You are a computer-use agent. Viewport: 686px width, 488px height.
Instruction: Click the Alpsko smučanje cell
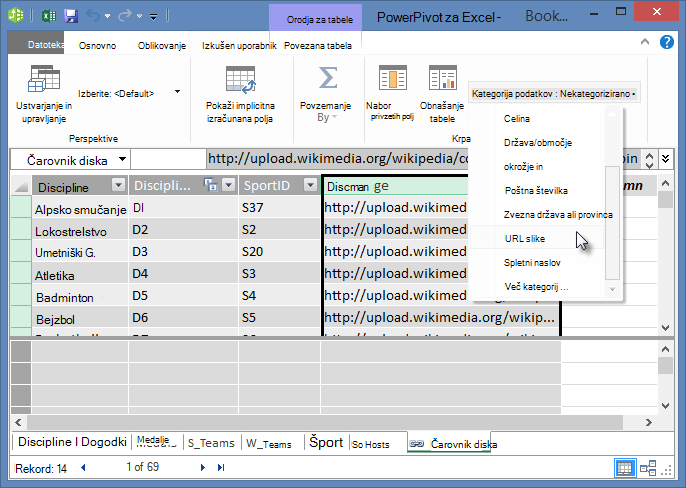coord(80,209)
